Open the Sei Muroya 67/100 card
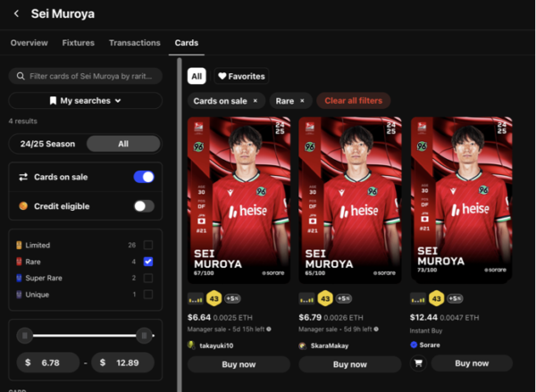This screenshot has height=392, width=536. 239,200
